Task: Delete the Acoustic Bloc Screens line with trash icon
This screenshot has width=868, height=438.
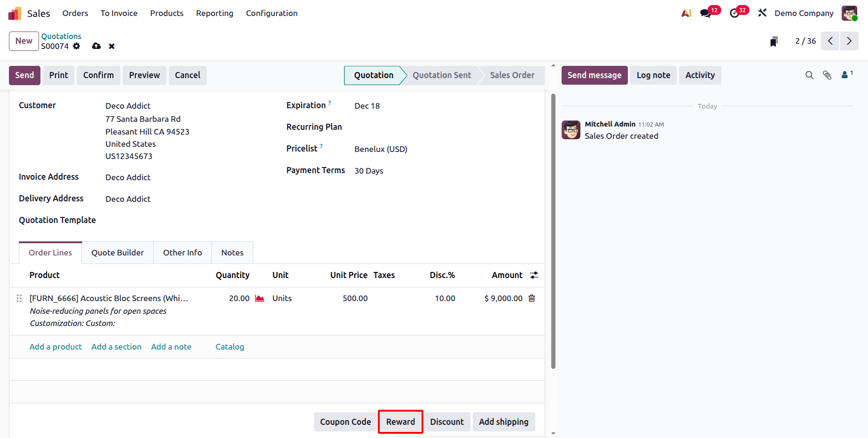Action: (x=532, y=298)
